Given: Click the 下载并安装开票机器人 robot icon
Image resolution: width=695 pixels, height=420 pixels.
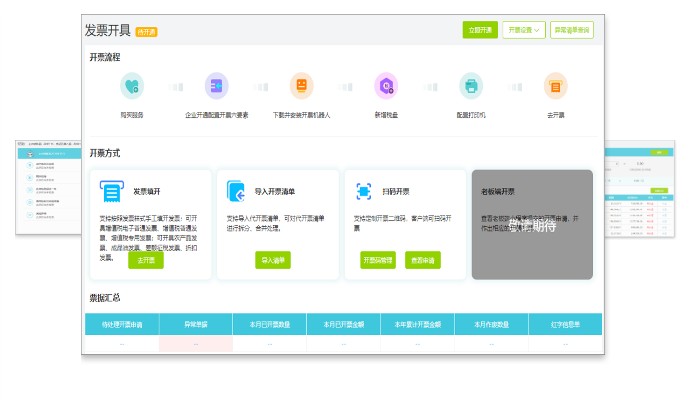Looking at the screenshot, I should click(301, 87).
